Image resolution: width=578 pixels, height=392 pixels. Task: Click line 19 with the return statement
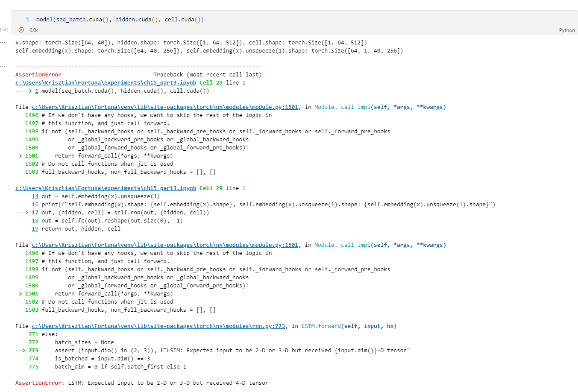click(35, 228)
